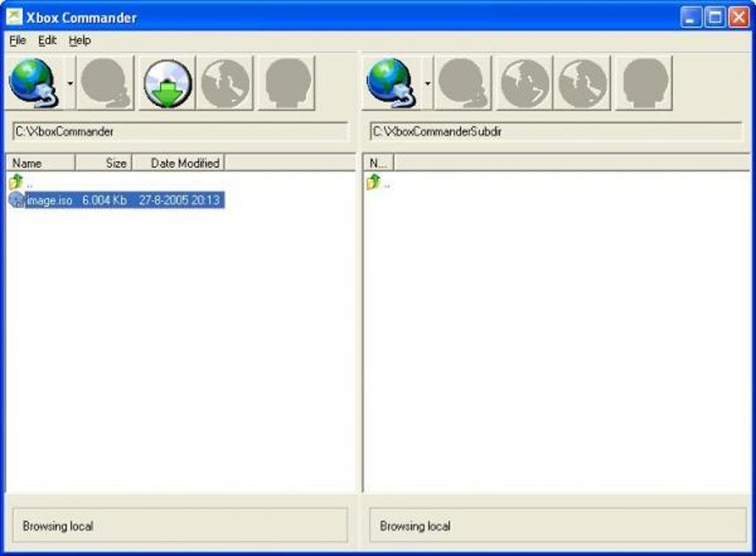
Task: Click left pane globe connect icon
Action: click(x=34, y=83)
